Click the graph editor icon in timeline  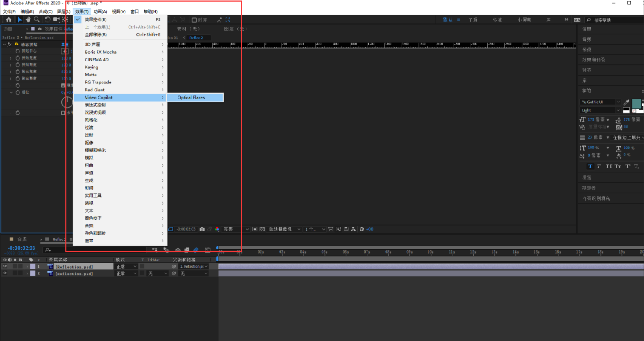[x=208, y=250]
